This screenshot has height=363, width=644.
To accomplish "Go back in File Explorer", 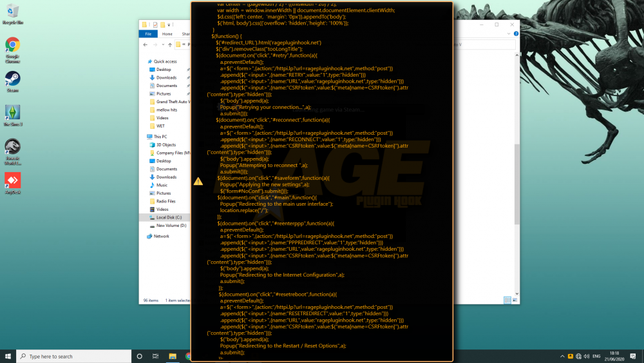I will [x=146, y=44].
